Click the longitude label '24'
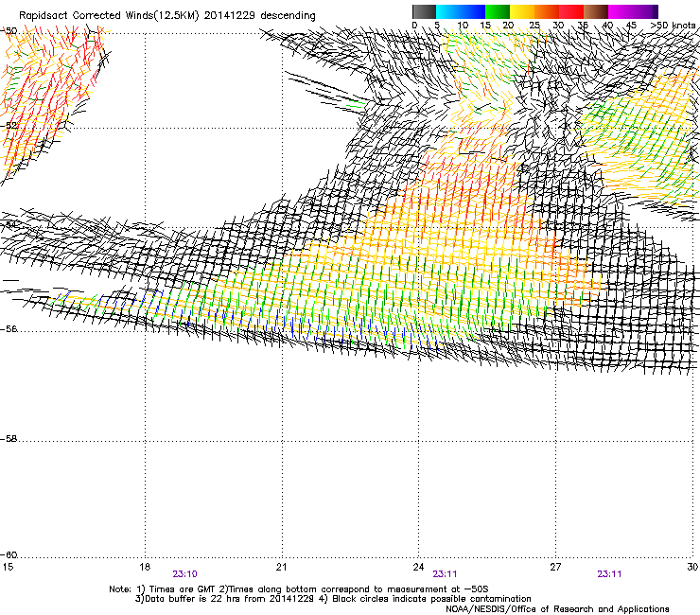The height and width of the screenshot is (615, 700). click(418, 567)
